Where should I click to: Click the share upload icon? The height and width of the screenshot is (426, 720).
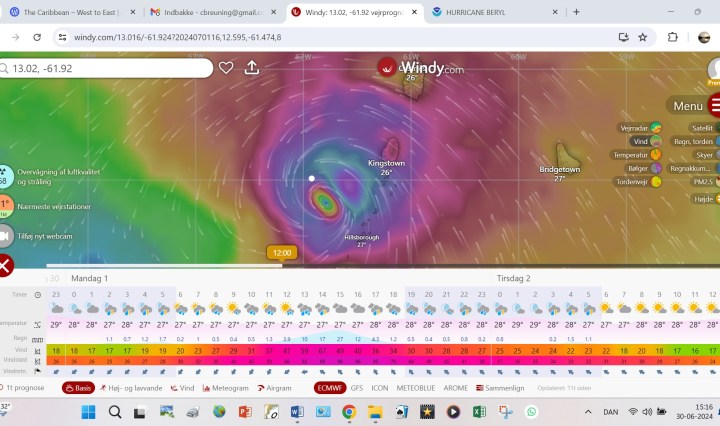click(252, 68)
